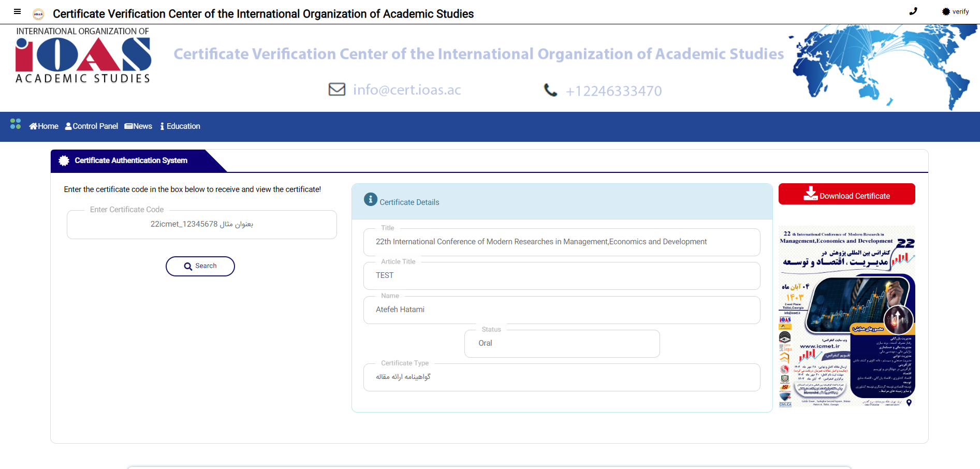The image size is (980, 469).
Task: Click the blue Certificate Verification Center banner title
Action: 479,54
